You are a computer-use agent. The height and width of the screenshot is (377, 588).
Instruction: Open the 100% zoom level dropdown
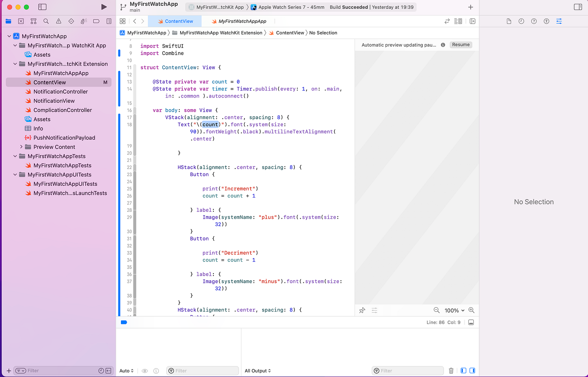[x=455, y=311]
